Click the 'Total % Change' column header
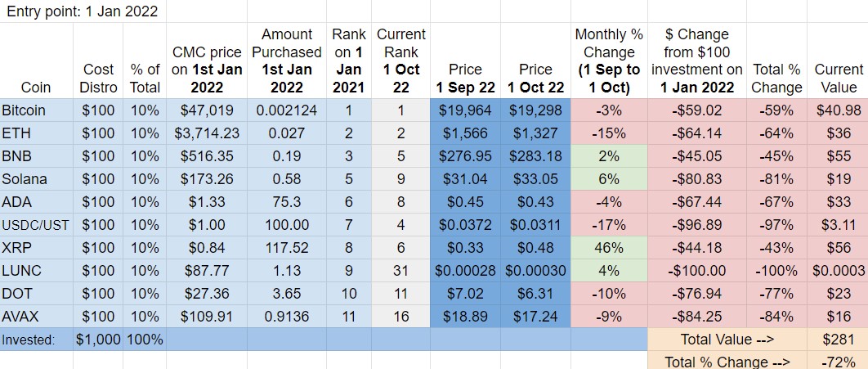Image resolution: width=868 pixels, height=369 pixels. (776, 61)
